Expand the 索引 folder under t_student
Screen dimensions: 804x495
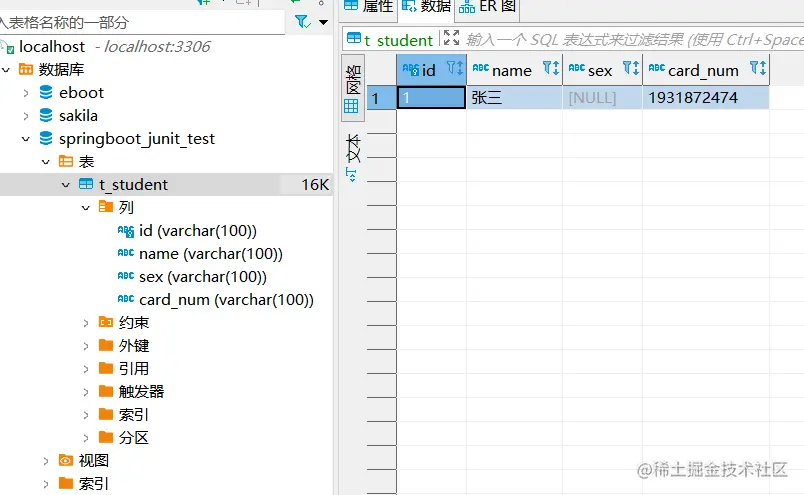86,415
